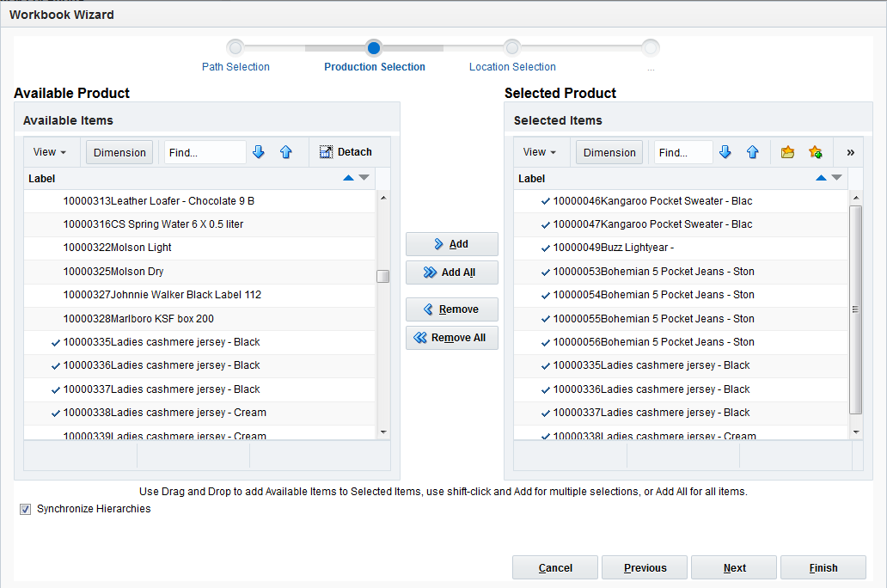Click scroll-down arrow of Available Items list
The width and height of the screenshot is (887, 588).
pos(383,432)
